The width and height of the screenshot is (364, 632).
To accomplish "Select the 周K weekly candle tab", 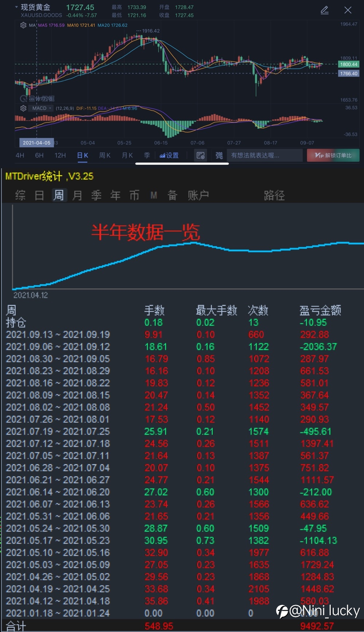I will click(105, 156).
